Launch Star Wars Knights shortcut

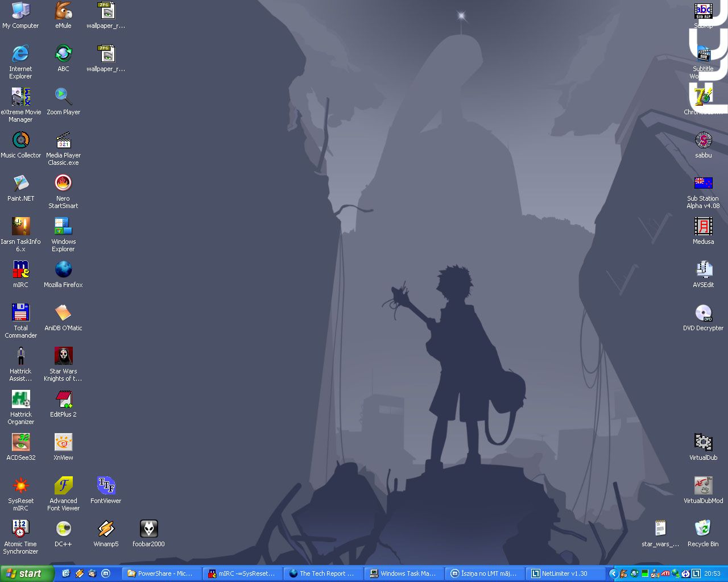(63, 365)
